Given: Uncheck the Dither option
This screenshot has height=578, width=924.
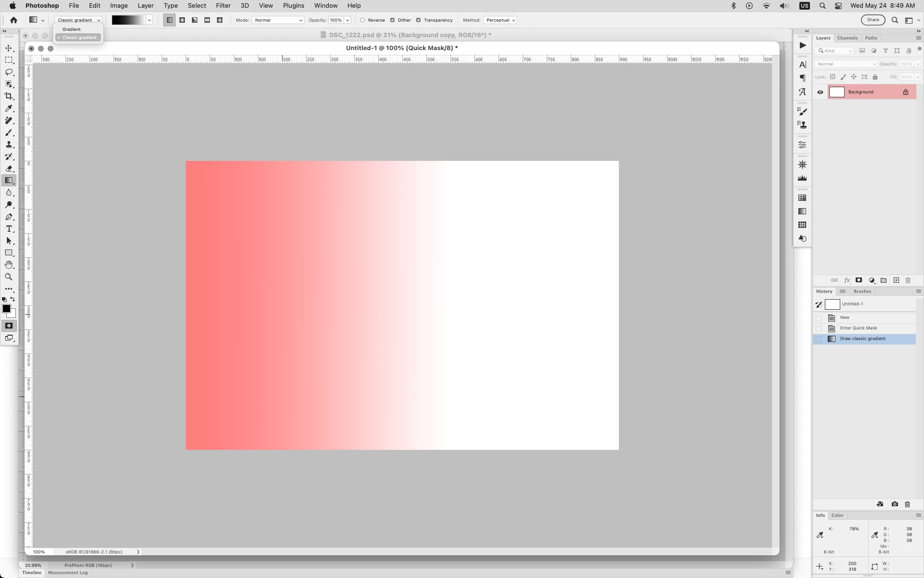Looking at the screenshot, I should pos(393,20).
